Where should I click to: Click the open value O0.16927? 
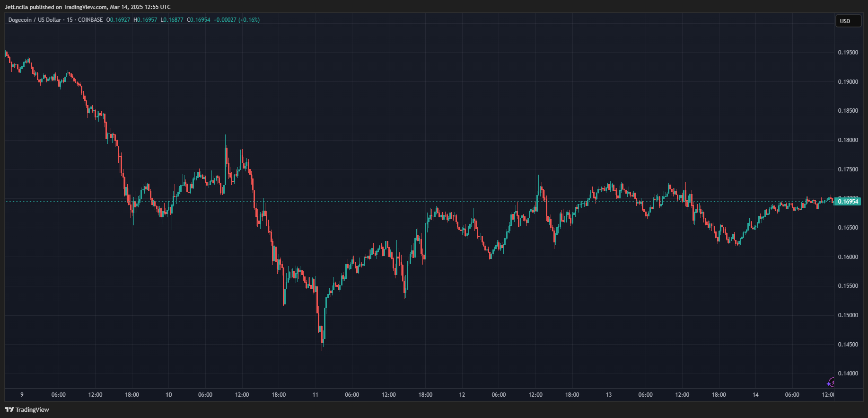coord(118,20)
